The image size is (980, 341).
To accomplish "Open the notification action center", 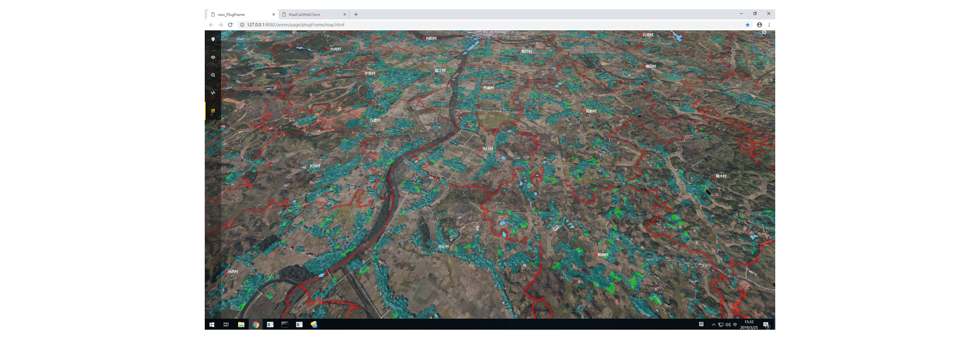I will pos(766,325).
